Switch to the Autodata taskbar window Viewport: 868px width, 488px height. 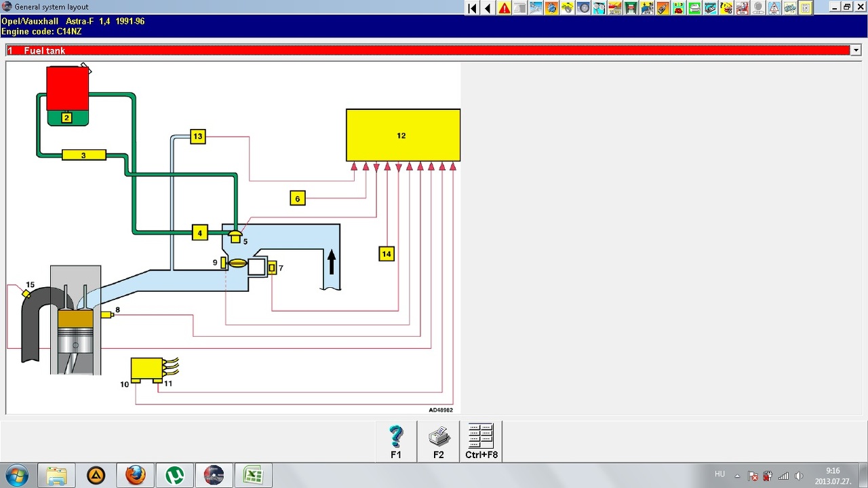pos(214,475)
